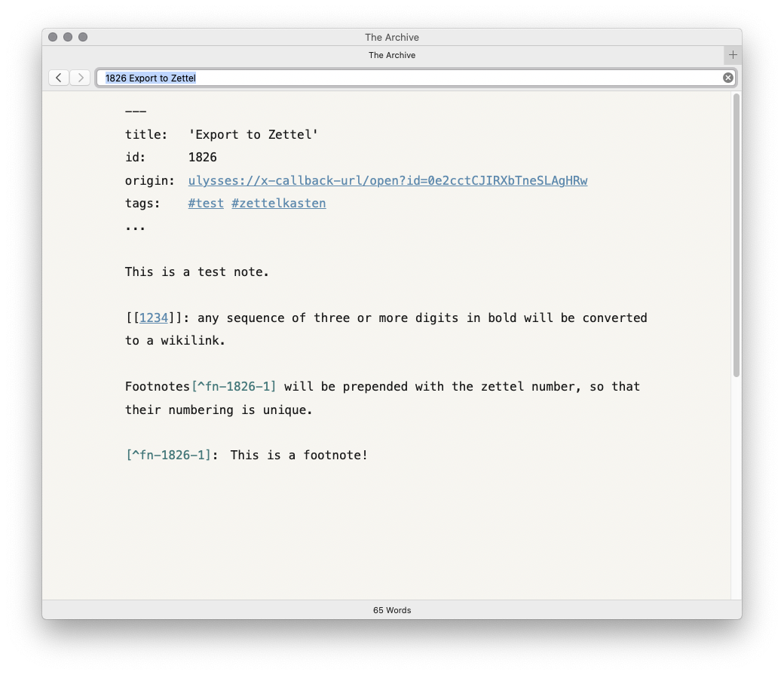Click the window title 'The Archive'
Viewport: 784px width, 675px height.
[x=392, y=37]
